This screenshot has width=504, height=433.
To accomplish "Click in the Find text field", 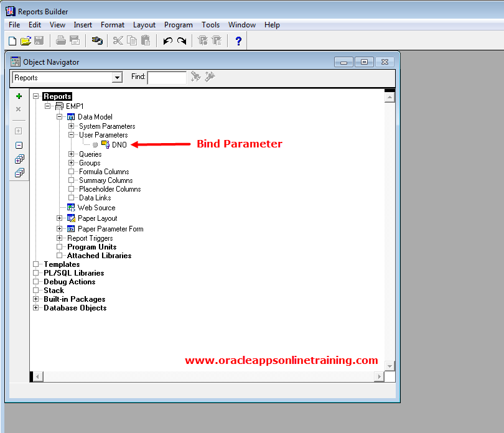I will point(167,78).
